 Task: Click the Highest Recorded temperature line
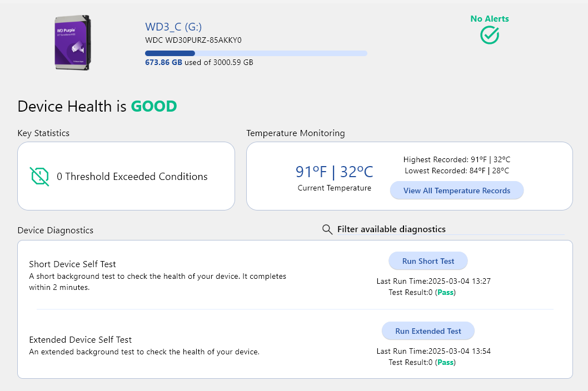457,160
